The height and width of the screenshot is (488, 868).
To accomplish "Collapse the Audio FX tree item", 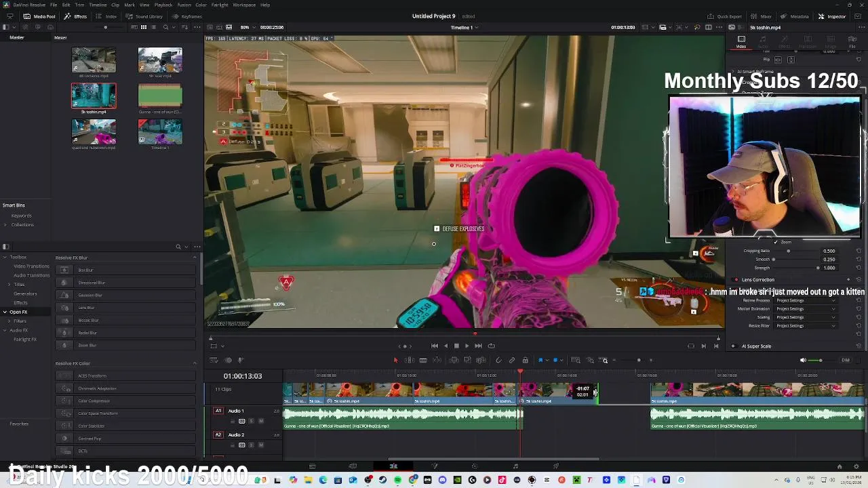I will [5, 330].
